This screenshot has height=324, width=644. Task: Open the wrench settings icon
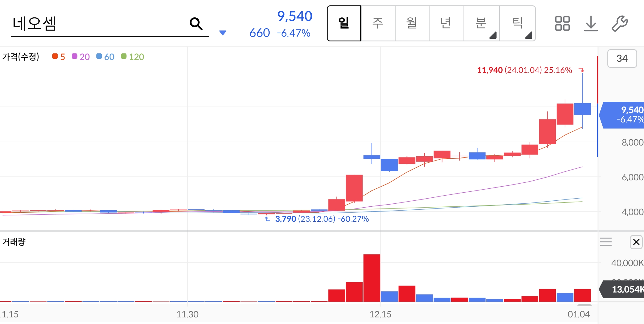[619, 23]
